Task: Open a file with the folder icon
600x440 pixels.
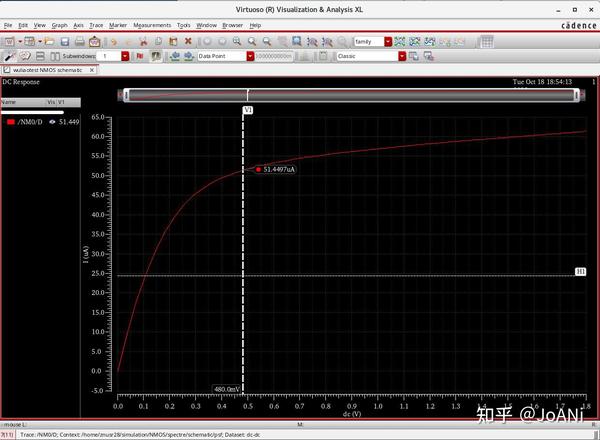Action: pyautogui.click(x=49, y=41)
